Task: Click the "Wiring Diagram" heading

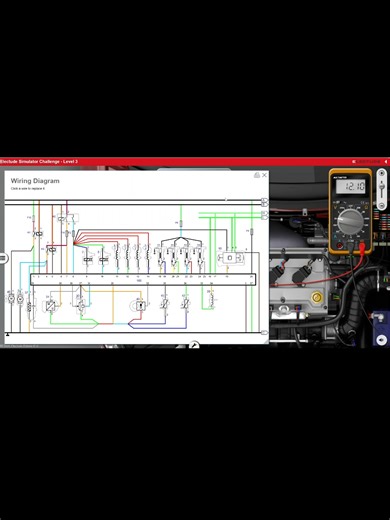Action: (x=35, y=181)
